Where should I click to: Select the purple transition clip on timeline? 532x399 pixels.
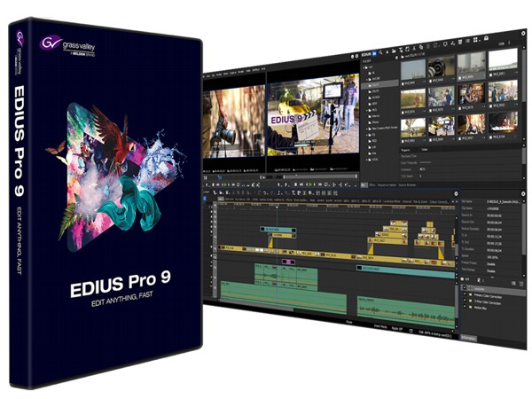[288, 262]
